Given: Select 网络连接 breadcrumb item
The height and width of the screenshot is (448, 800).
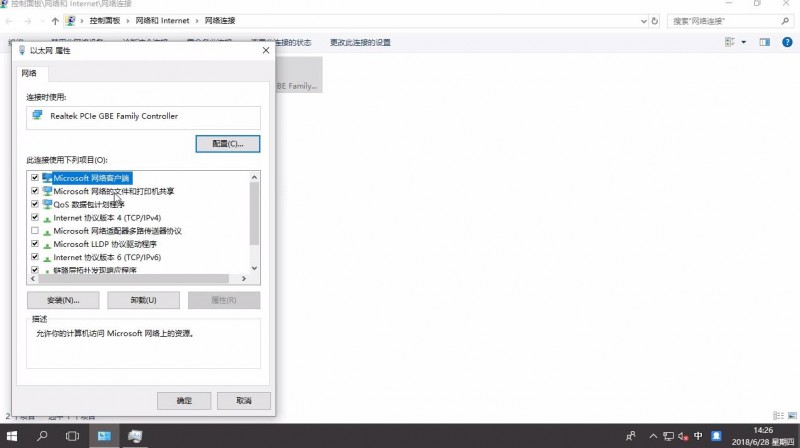Looking at the screenshot, I should tap(220, 21).
